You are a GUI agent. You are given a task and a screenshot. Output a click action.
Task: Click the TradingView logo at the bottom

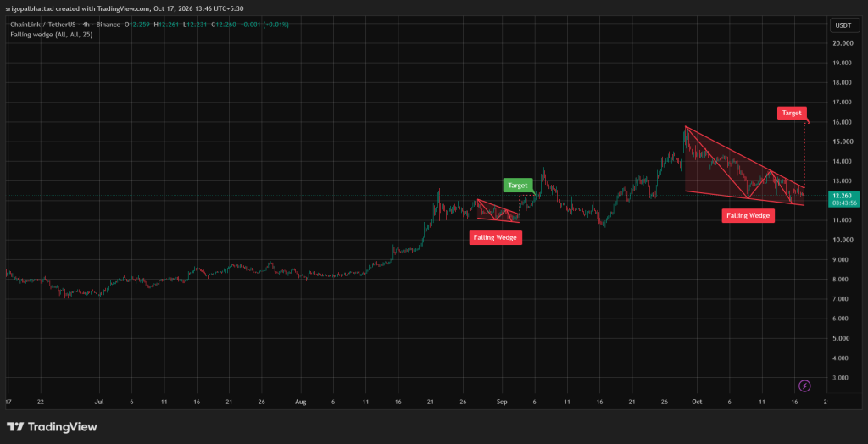pos(52,427)
